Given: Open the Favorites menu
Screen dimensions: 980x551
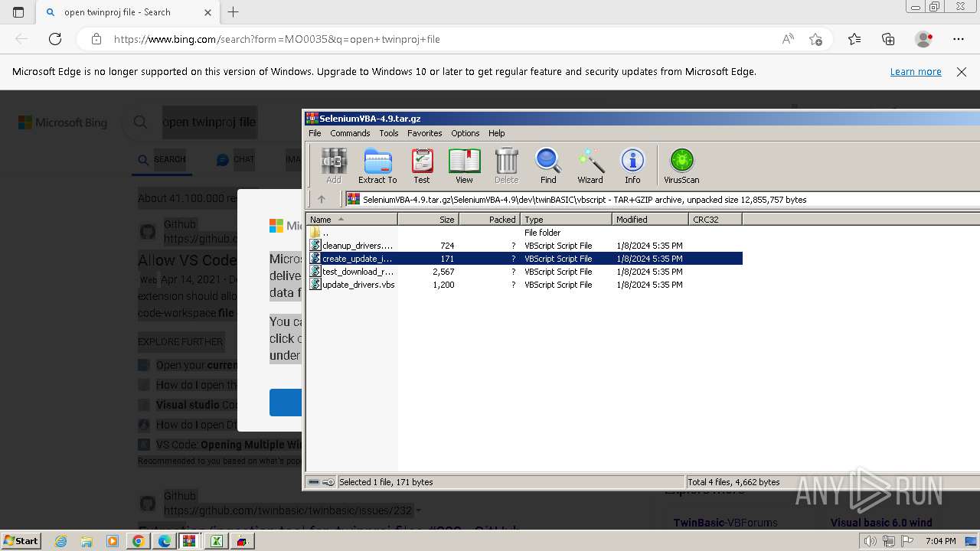Looking at the screenshot, I should [424, 133].
